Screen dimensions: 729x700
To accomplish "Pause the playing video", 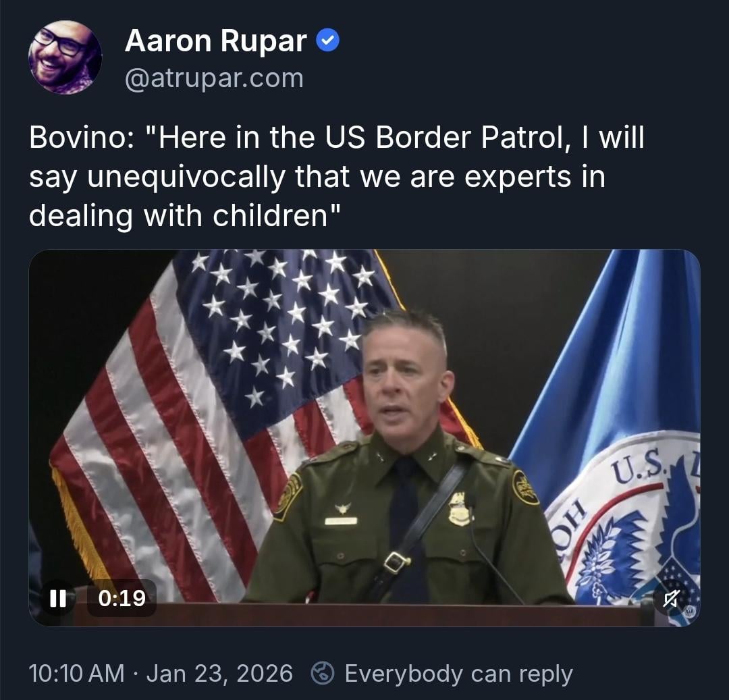I will coord(57,598).
